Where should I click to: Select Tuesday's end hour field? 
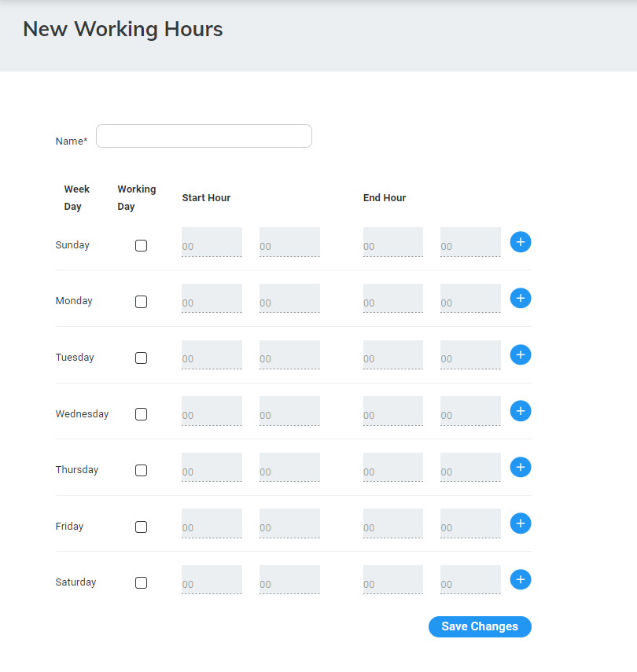[392, 355]
